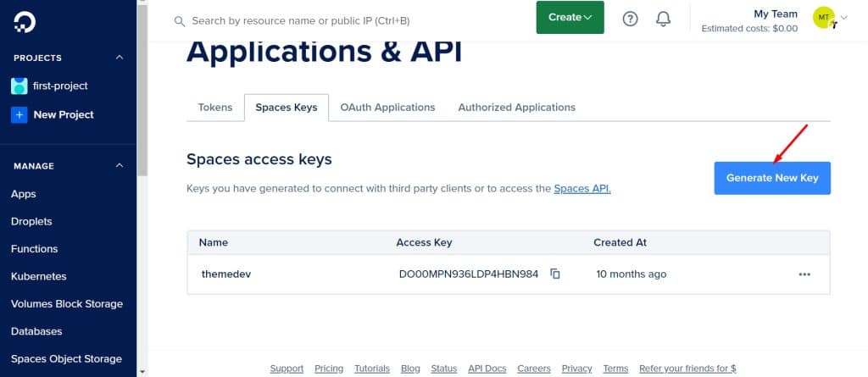
Task: Open the Blog footer link
Action: [411, 369]
